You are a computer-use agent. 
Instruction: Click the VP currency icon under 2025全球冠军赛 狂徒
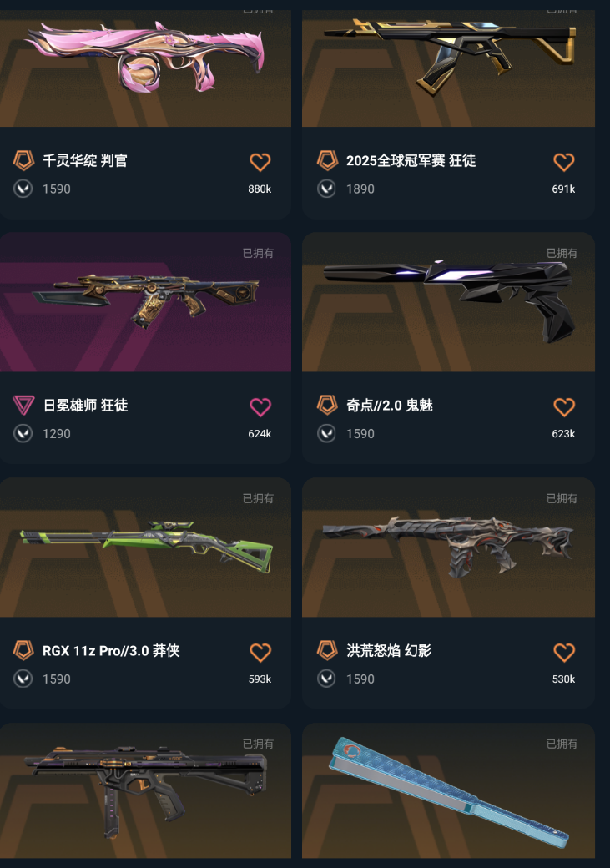coord(326,189)
